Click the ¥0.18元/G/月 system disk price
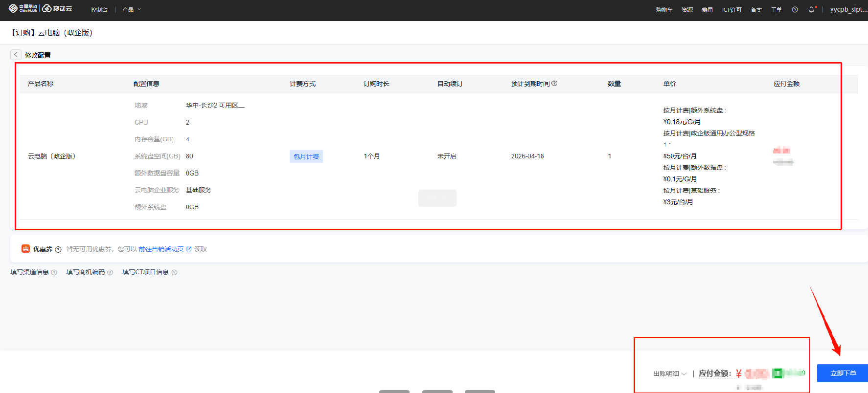868x393 pixels. click(x=682, y=122)
